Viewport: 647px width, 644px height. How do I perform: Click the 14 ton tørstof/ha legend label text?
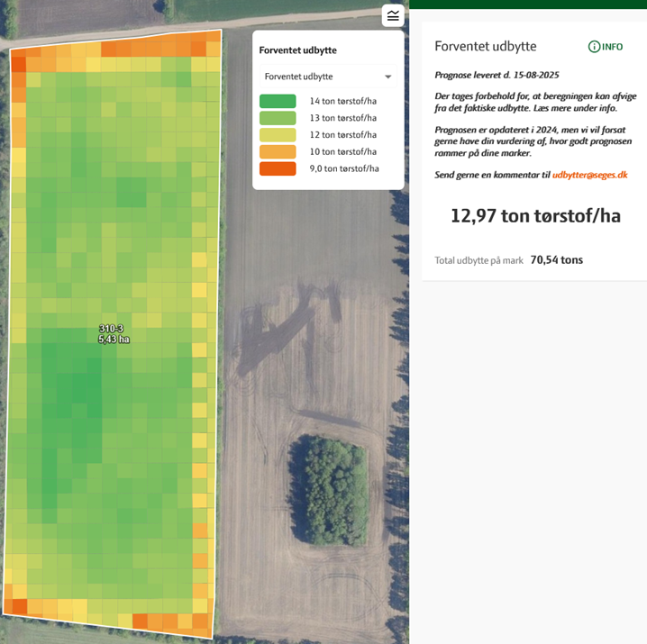click(342, 102)
